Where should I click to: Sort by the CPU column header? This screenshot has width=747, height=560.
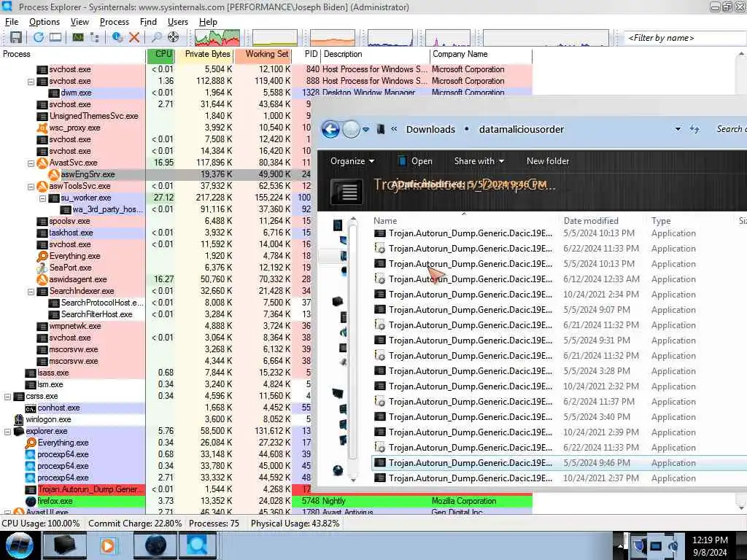(161, 54)
